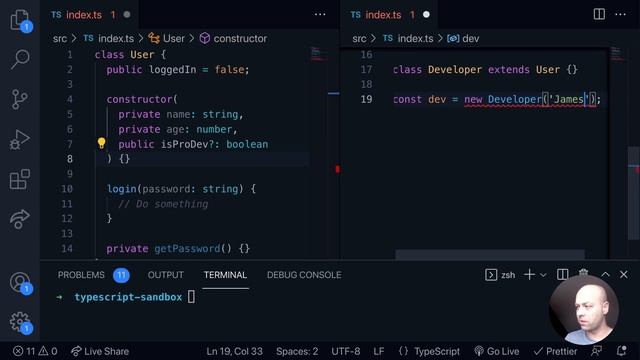Click Live Share in status bar

(x=100, y=351)
